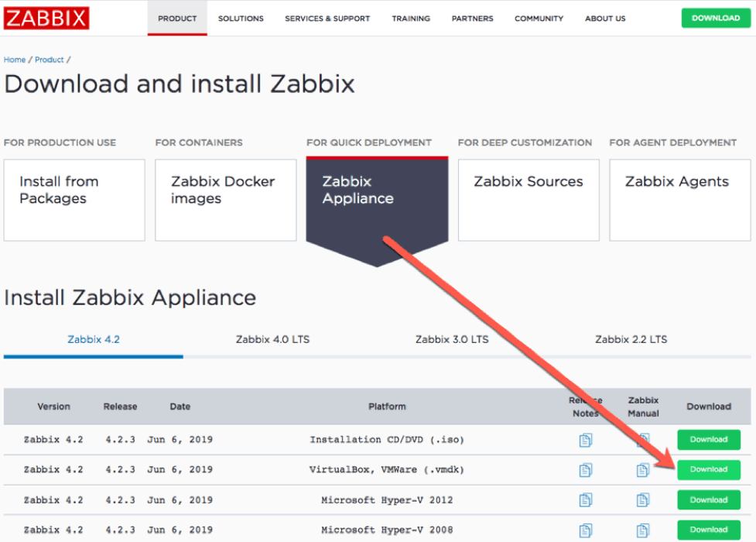Open release notes icon for Hyper-V 2012 row

click(x=586, y=500)
